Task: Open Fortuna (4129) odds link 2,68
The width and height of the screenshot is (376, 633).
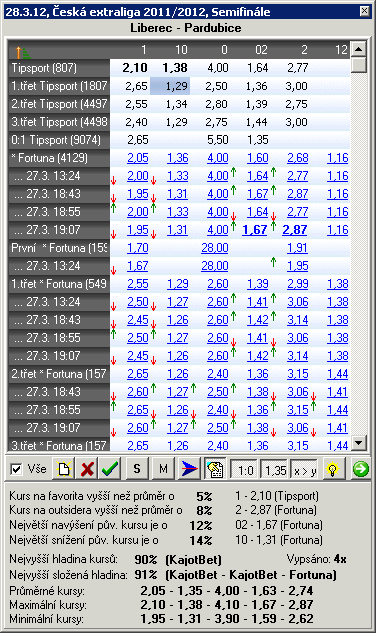Action: click(298, 158)
